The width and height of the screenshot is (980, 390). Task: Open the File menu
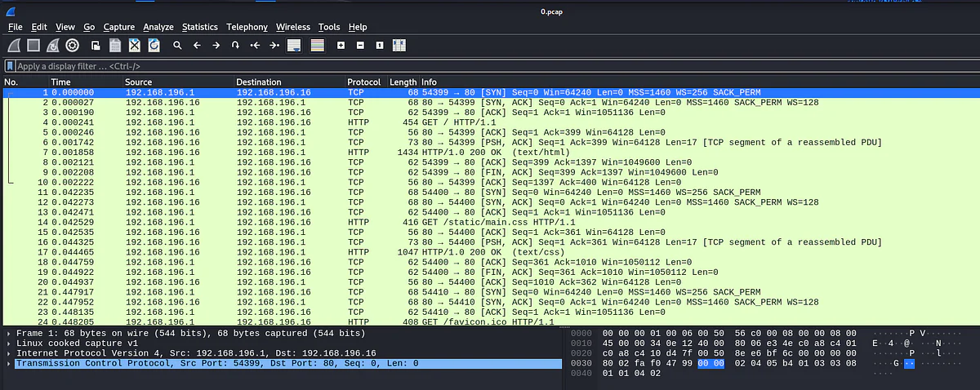pos(16,27)
